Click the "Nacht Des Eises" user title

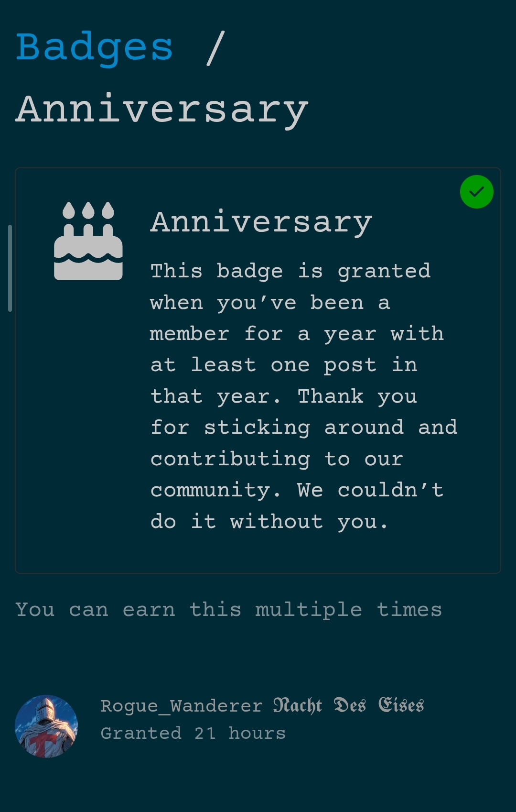click(x=348, y=705)
